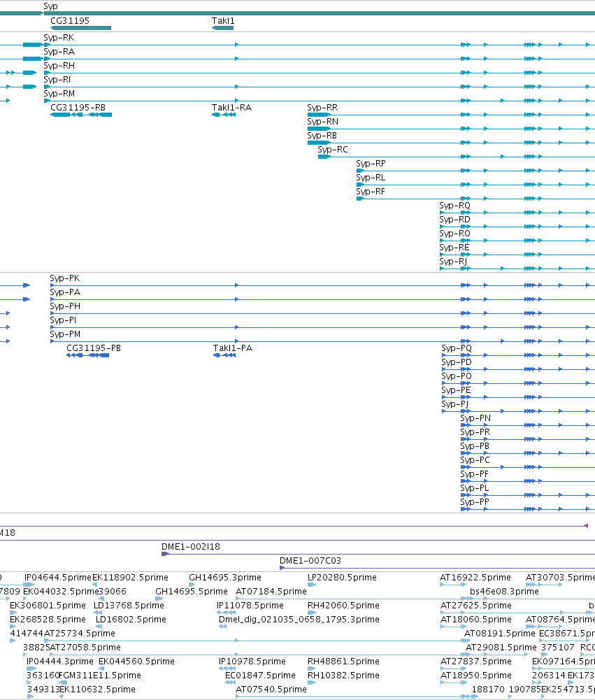The width and height of the screenshot is (595, 700).
Task: Click the Syp-RB transcript label
Action: [322, 135]
